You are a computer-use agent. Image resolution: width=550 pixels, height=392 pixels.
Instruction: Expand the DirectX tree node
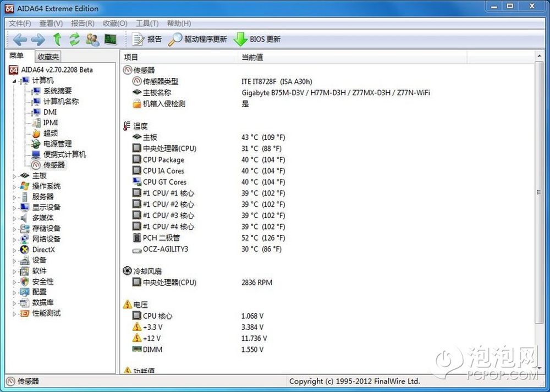(x=14, y=250)
